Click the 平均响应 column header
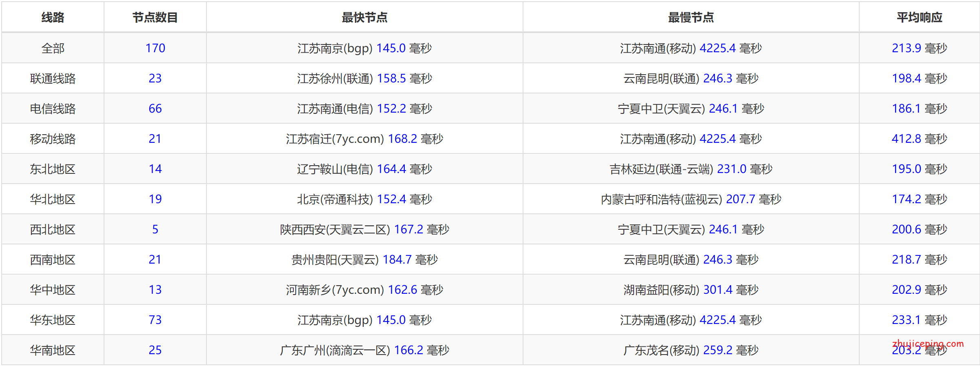The image size is (980, 366). click(919, 18)
